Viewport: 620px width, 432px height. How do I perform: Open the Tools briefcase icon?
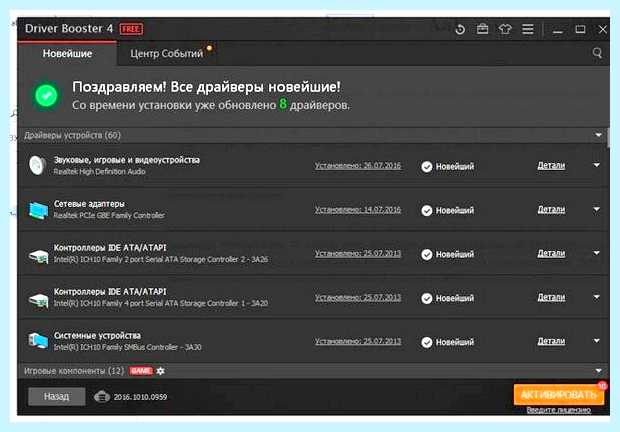[x=482, y=29]
